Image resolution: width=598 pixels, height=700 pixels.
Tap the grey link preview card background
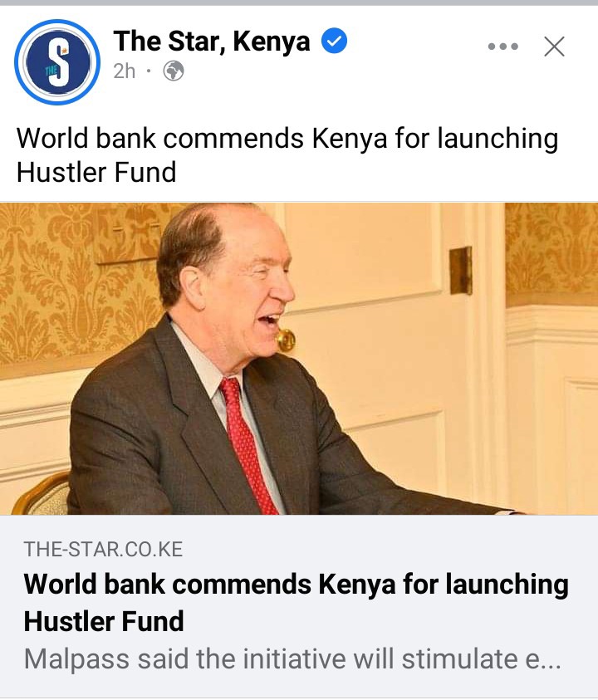[299, 606]
